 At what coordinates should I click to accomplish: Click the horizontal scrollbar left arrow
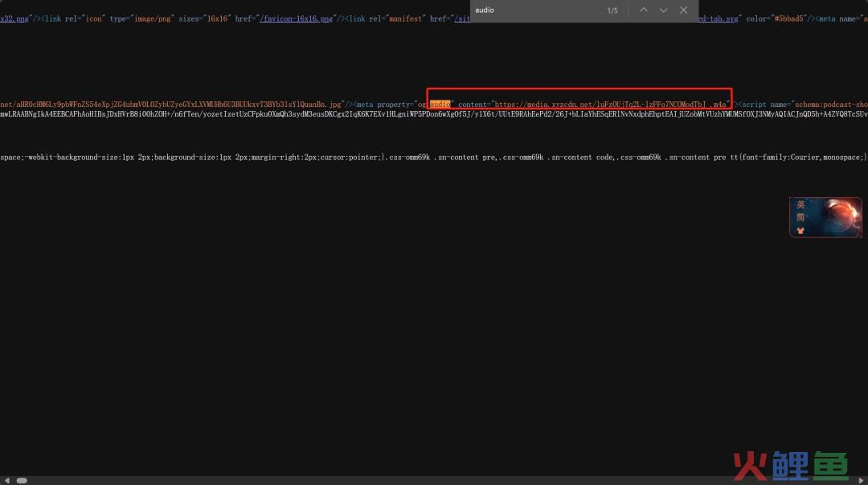pos(6,480)
